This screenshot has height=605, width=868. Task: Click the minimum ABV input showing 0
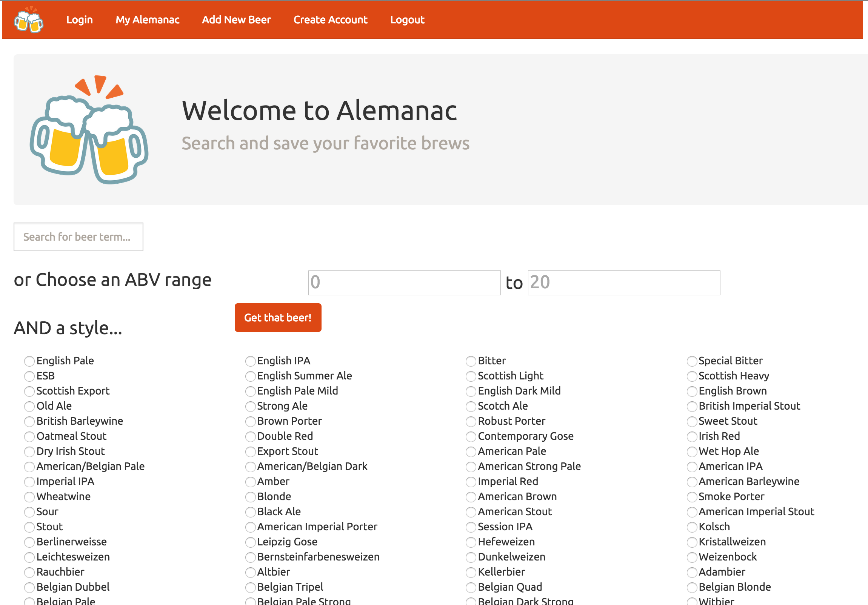point(404,283)
